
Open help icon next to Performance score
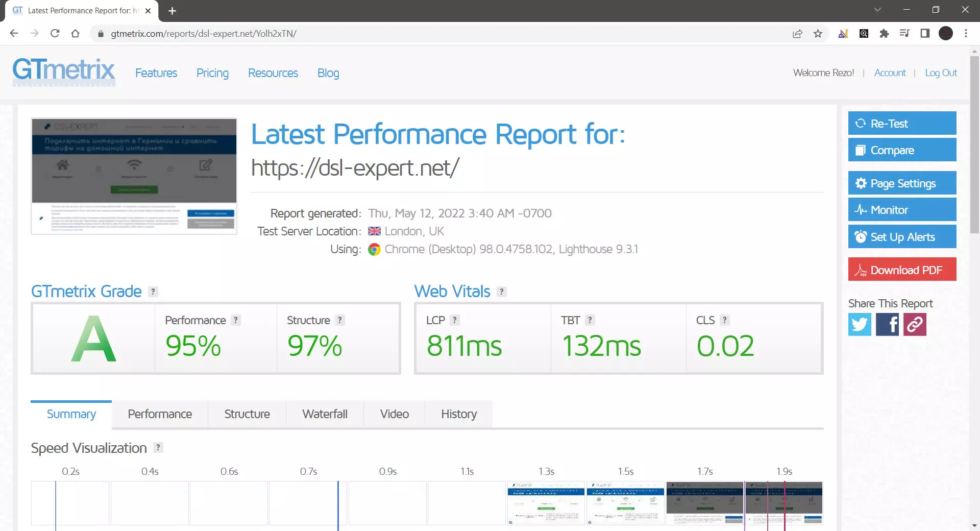coord(235,320)
